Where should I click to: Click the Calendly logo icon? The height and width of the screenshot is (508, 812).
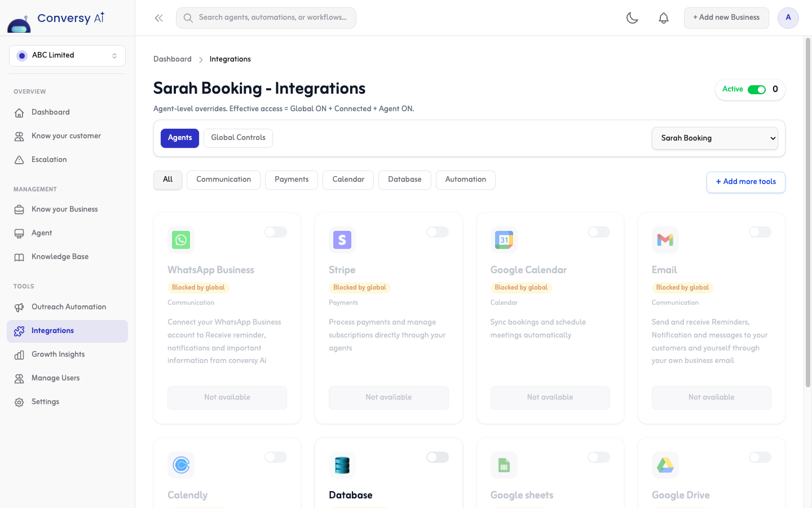point(181,465)
